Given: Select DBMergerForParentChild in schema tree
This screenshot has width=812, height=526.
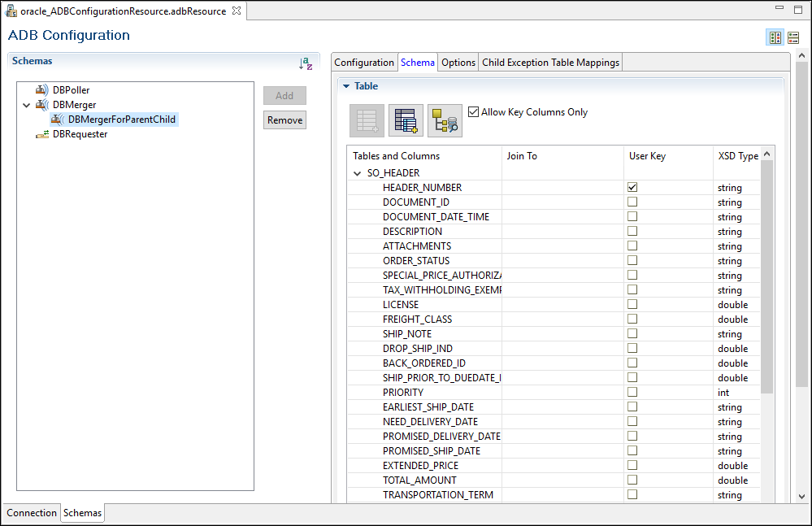Looking at the screenshot, I should coord(121,120).
